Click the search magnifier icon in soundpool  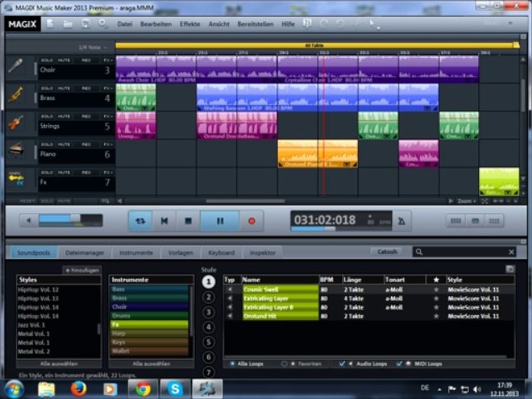(419, 252)
